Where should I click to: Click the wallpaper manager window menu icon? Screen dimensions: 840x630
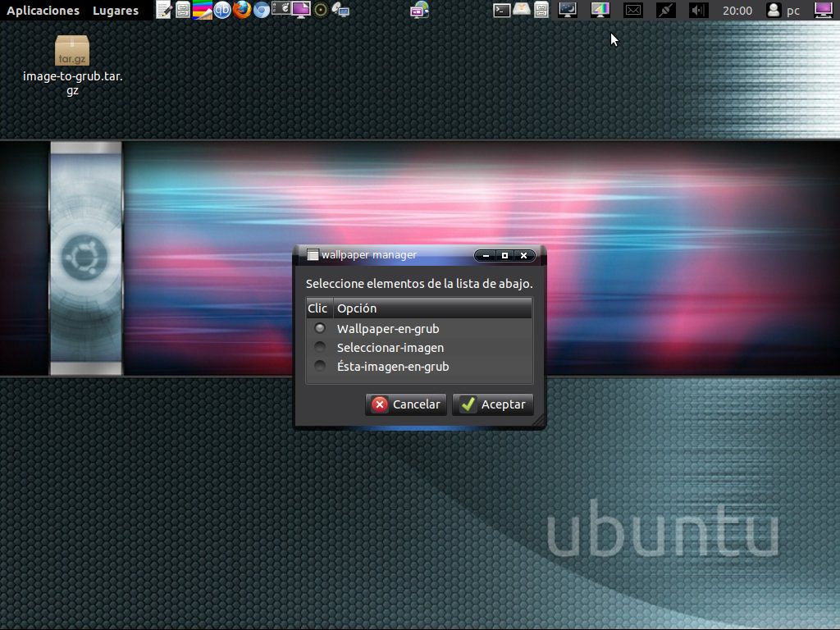tap(313, 255)
